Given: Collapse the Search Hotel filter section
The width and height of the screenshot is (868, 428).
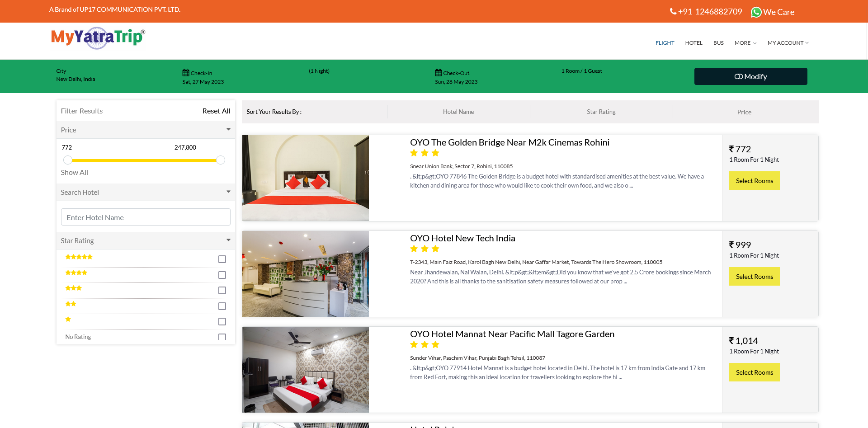Looking at the screenshot, I should tap(228, 192).
